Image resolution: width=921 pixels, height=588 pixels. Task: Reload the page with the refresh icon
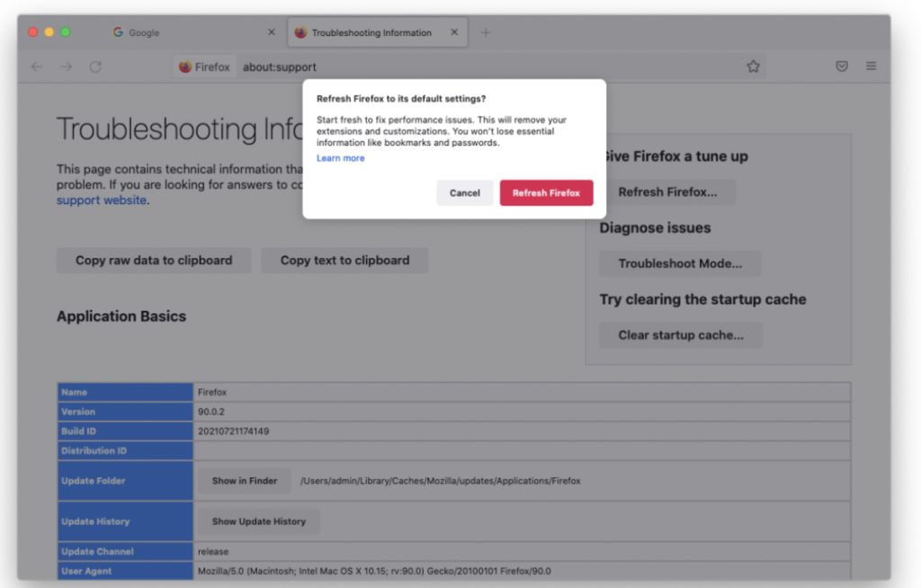[95, 67]
